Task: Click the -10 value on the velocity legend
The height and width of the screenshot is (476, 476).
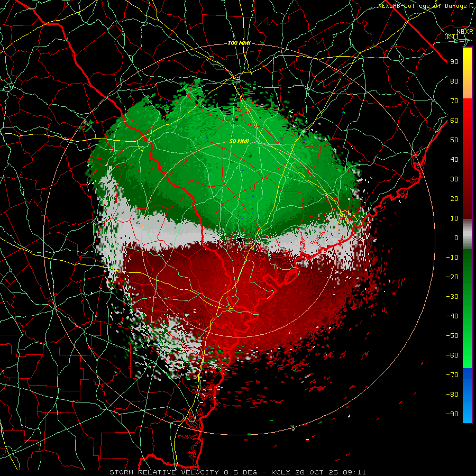Action: [452, 258]
